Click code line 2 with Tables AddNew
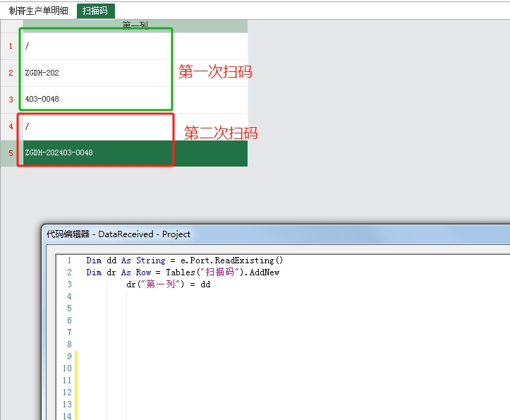Viewport: 510px width, 420px height. tap(183, 272)
